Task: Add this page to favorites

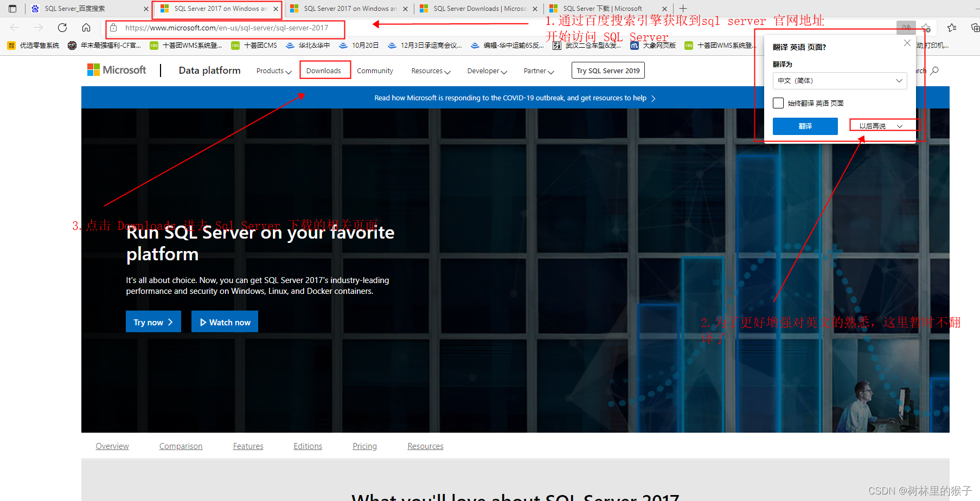Action: pos(926,28)
